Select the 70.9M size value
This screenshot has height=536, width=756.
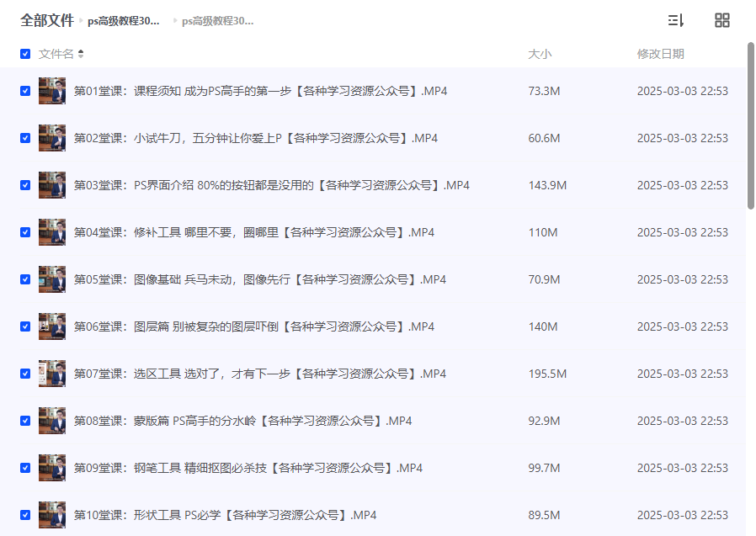point(545,279)
